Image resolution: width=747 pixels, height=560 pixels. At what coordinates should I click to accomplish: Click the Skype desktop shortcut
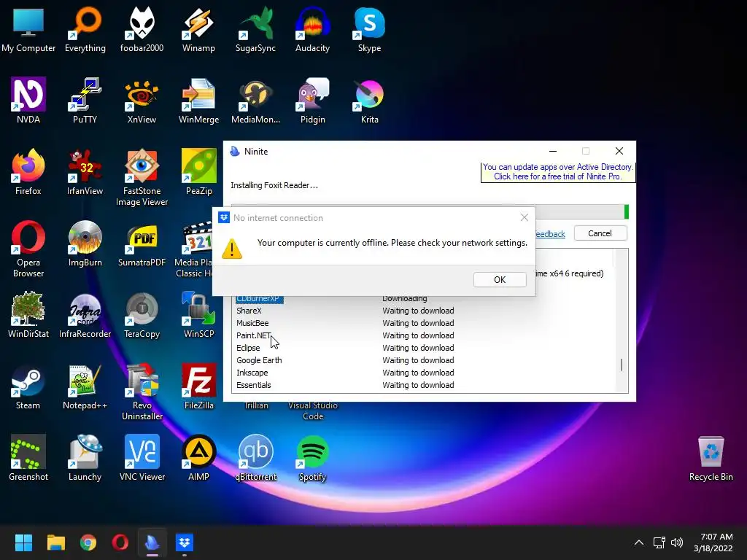click(x=370, y=28)
